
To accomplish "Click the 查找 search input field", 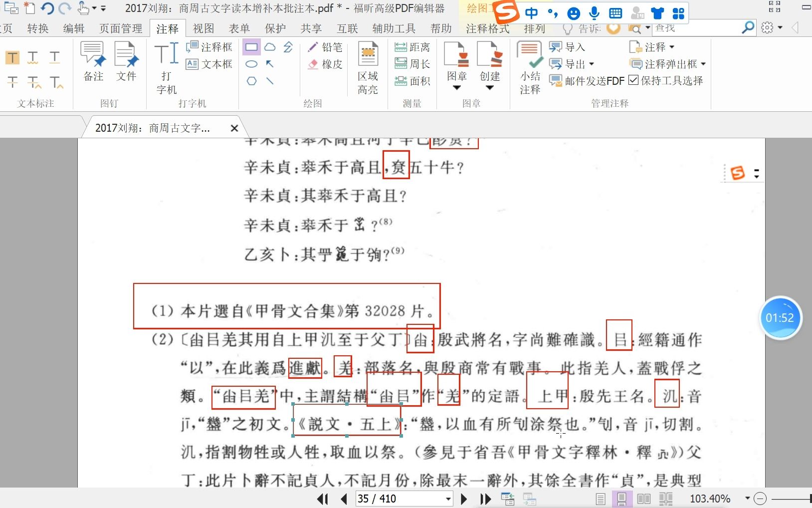I will click(x=696, y=28).
